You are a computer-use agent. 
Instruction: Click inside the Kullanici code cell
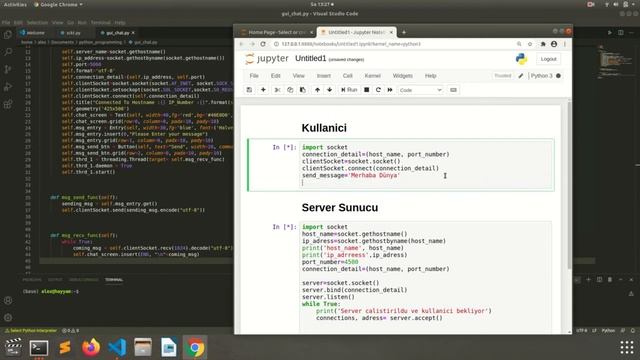[x=426, y=165]
